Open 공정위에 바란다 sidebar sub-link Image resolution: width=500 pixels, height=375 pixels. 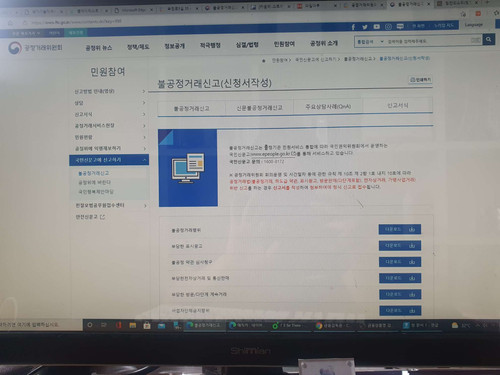pyautogui.click(x=94, y=182)
